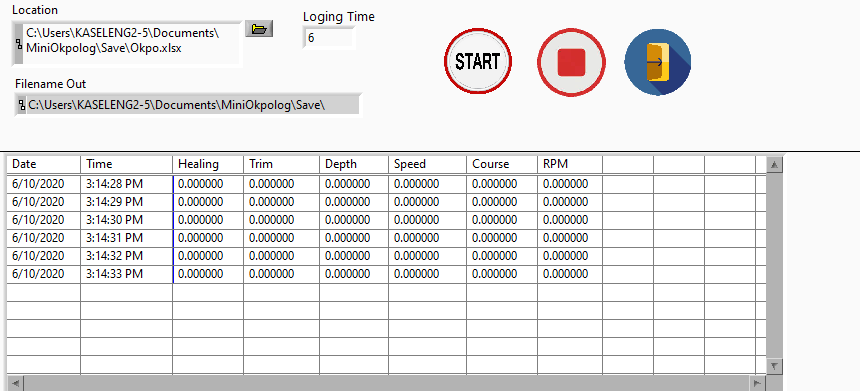Click the table's vertical scroll down arrow
860x391 pixels.
point(774,365)
